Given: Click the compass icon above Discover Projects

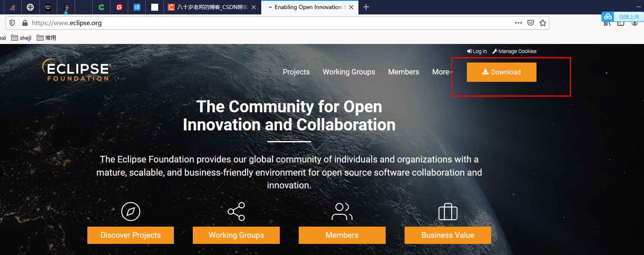Looking at the screenshot, I should pyautogui.click(x=131, y=212).
